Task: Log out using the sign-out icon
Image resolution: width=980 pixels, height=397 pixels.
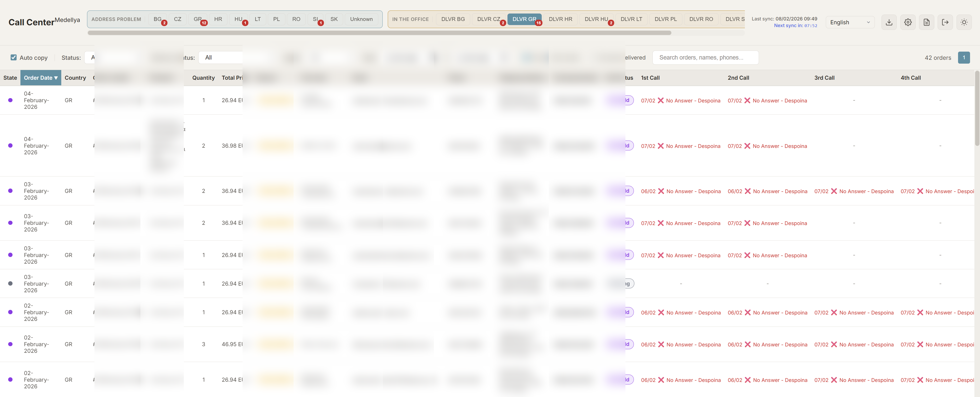Action: coord(946,22)
